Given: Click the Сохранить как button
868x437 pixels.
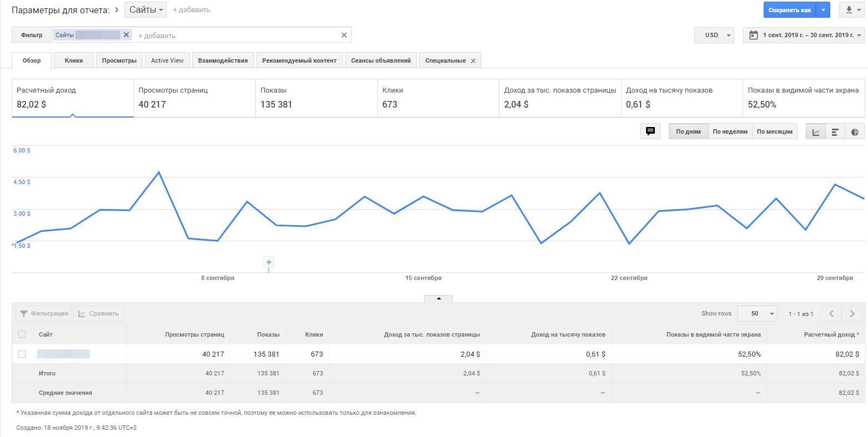Looking at the screenshot, I should tap(790, 10).
